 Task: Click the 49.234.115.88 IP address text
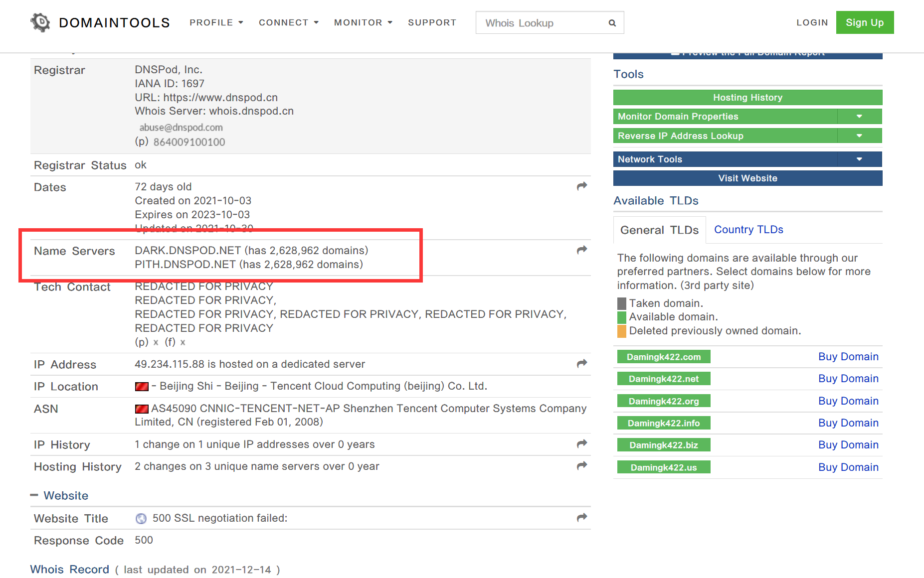point(170,364)
